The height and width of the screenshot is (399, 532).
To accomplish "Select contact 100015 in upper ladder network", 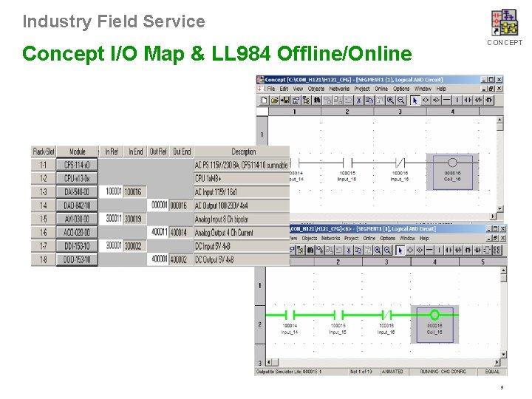I will coord(347,169).
